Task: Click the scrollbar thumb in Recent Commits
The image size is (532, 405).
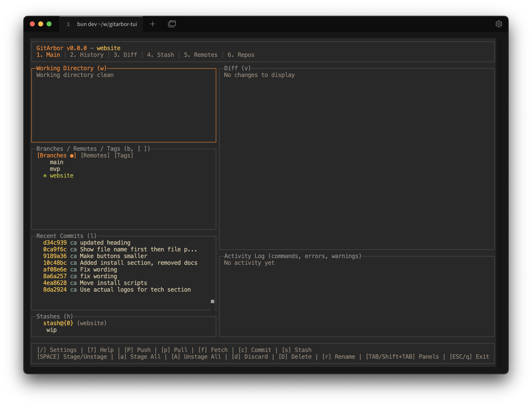Action: coord(212,301)
